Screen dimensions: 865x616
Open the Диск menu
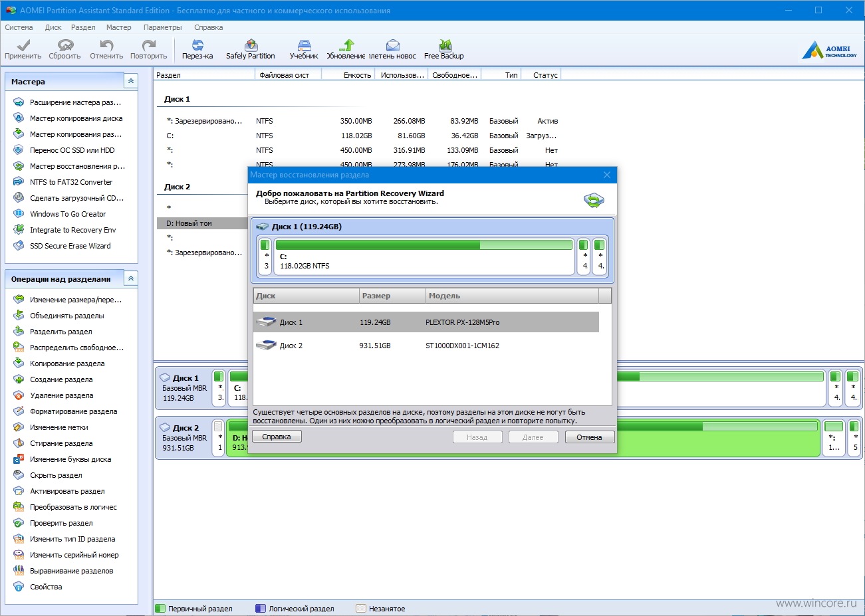pos(53,27)
